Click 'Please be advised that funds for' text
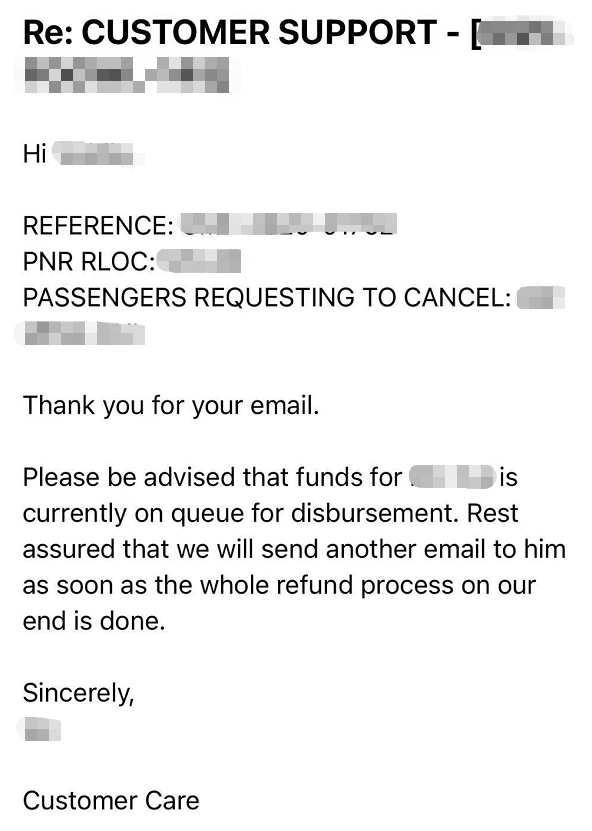 click(x=213, y=477)
